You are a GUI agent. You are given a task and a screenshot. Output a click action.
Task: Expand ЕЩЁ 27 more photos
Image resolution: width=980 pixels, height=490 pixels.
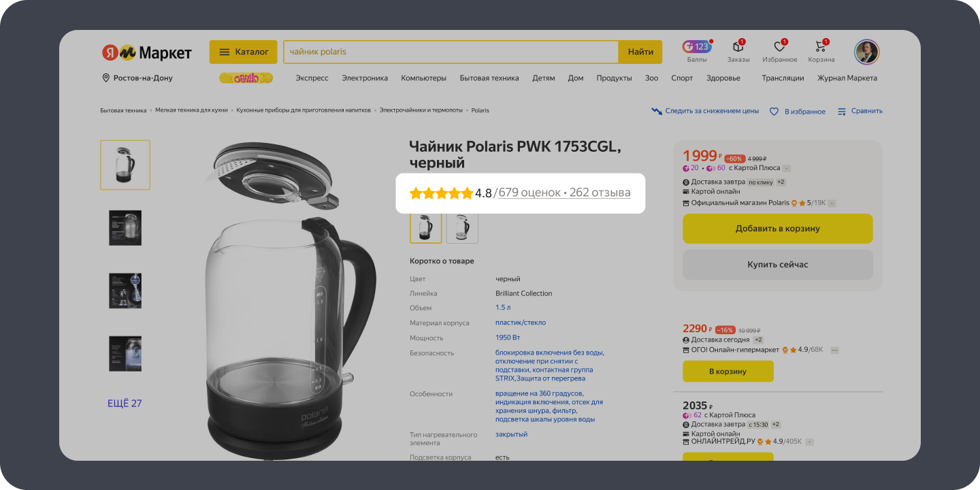point(125,403)
